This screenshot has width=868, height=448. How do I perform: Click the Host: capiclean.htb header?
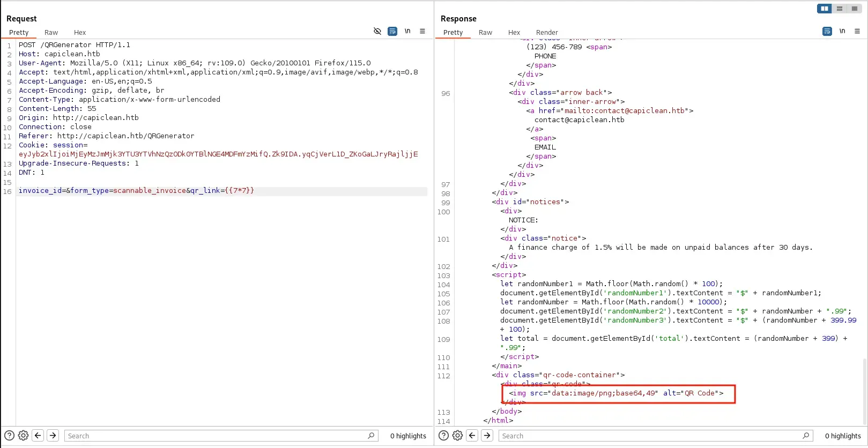pos(60,54)
